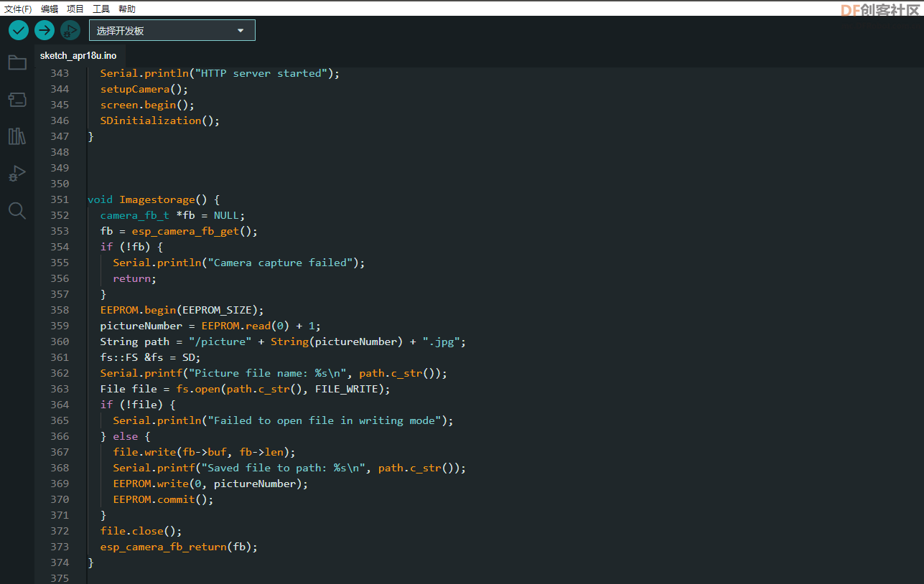Click the Upload arrow button

point(45,30)
